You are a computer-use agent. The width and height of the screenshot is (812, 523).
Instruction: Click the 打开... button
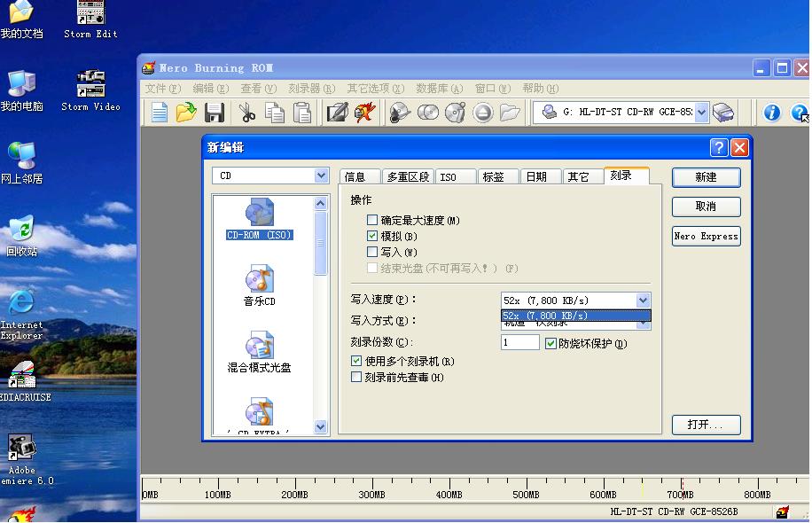(x=706, y=425)
